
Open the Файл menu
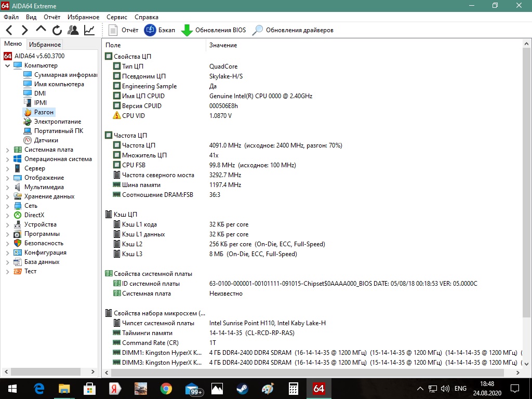click(11, 17)
